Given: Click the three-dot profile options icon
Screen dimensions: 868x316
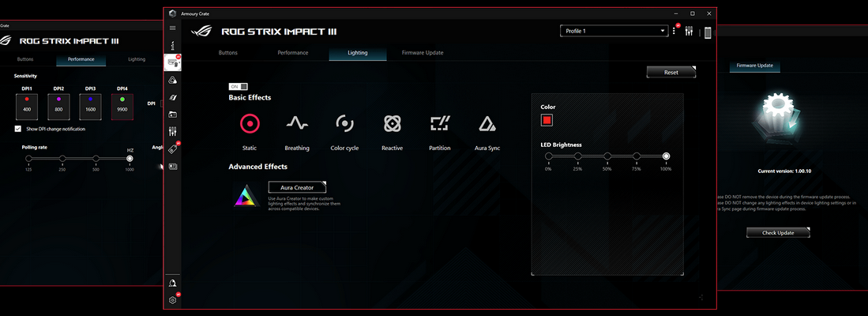Looking at the screenshot, I should (674, 32).
